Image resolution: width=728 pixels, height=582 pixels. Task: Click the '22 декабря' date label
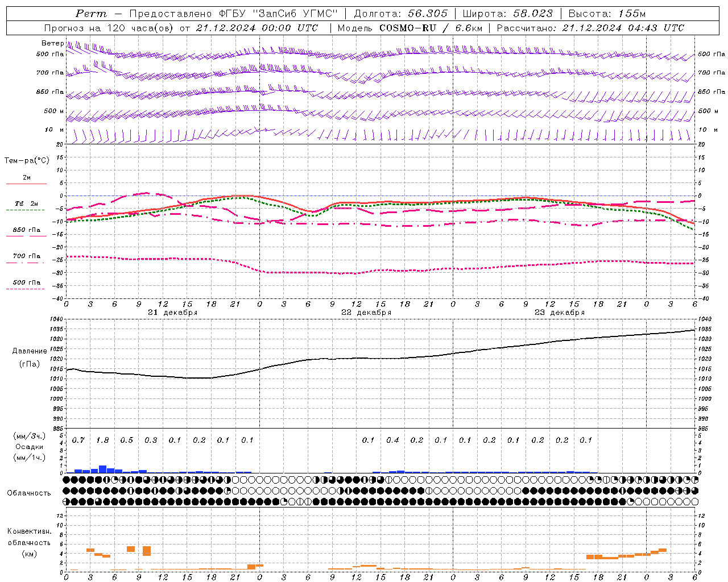[366, 313]
